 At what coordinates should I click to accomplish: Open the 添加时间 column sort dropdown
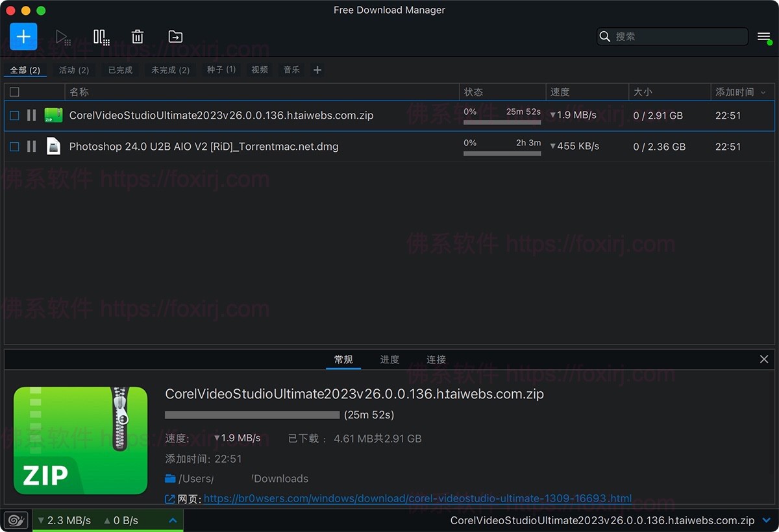click(763, 91)
